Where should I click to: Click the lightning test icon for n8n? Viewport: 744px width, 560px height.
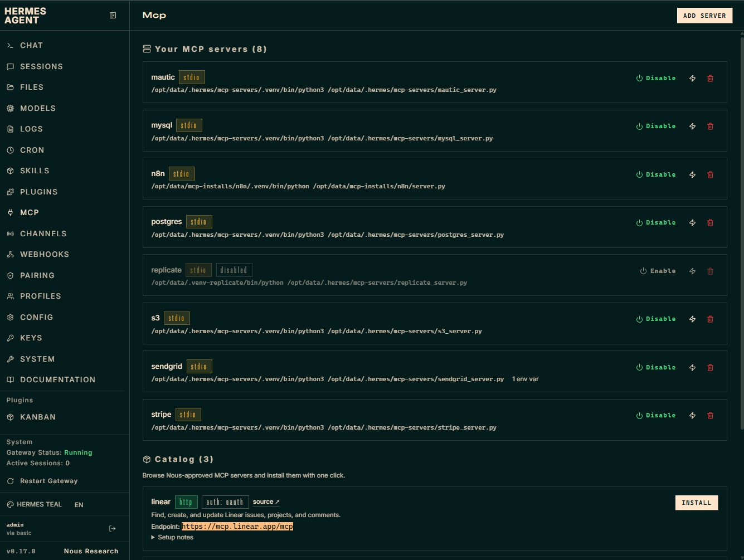[x=693, y=175]
